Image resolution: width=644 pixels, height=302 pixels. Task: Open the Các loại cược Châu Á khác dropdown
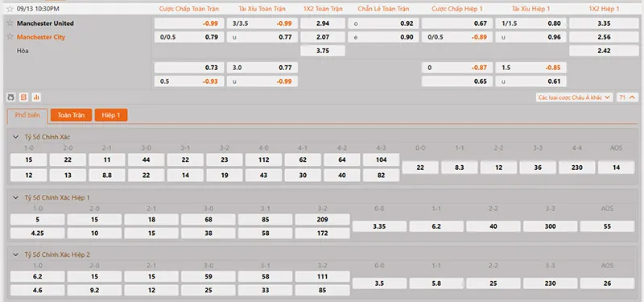pyautogui.click(x=574, y=97)
